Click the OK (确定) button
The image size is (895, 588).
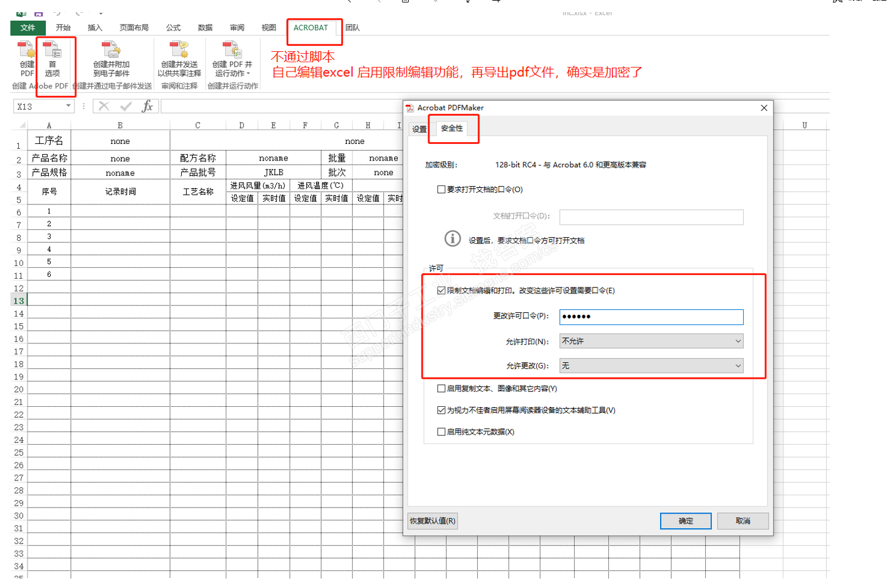(x=686, y=521)
